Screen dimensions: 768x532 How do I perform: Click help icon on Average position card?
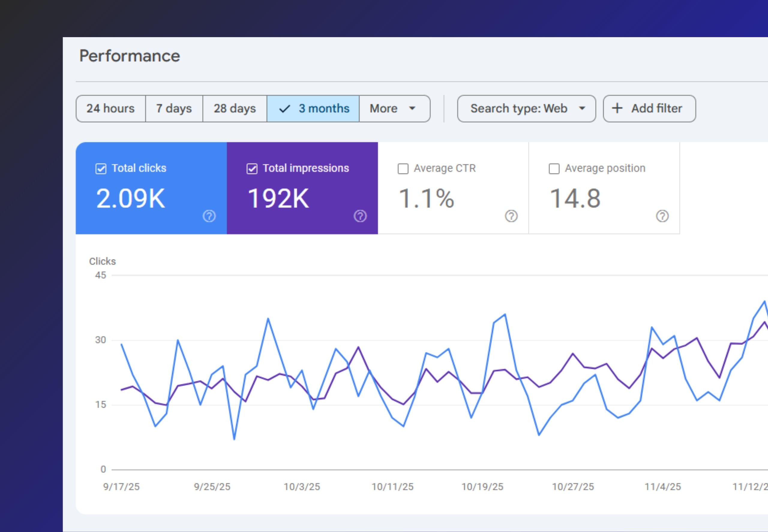(x=662, y=216)
